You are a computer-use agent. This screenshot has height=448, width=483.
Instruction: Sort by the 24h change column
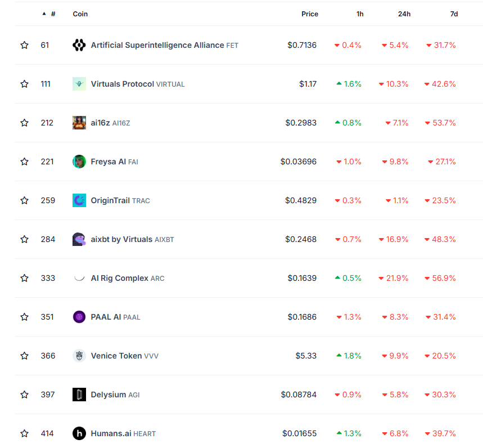tap(404, 14)
